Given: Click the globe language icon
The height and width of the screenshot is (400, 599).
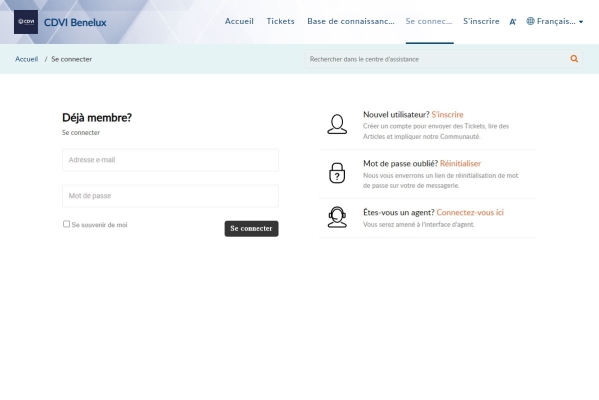Looking at the screenshot, I should 530,21.
